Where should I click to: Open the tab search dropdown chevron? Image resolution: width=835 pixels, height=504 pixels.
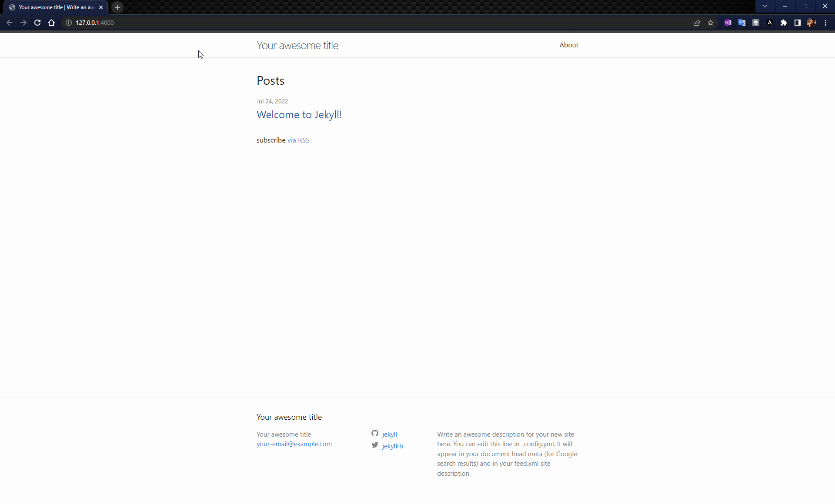point(765,6)
